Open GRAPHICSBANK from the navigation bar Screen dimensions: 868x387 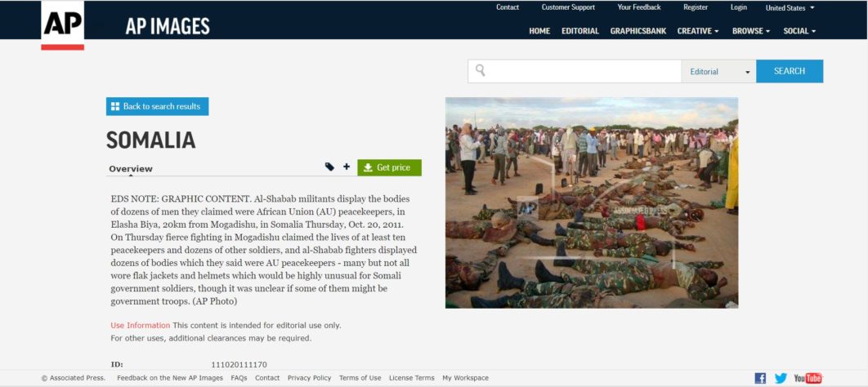[x=638, y=31]
